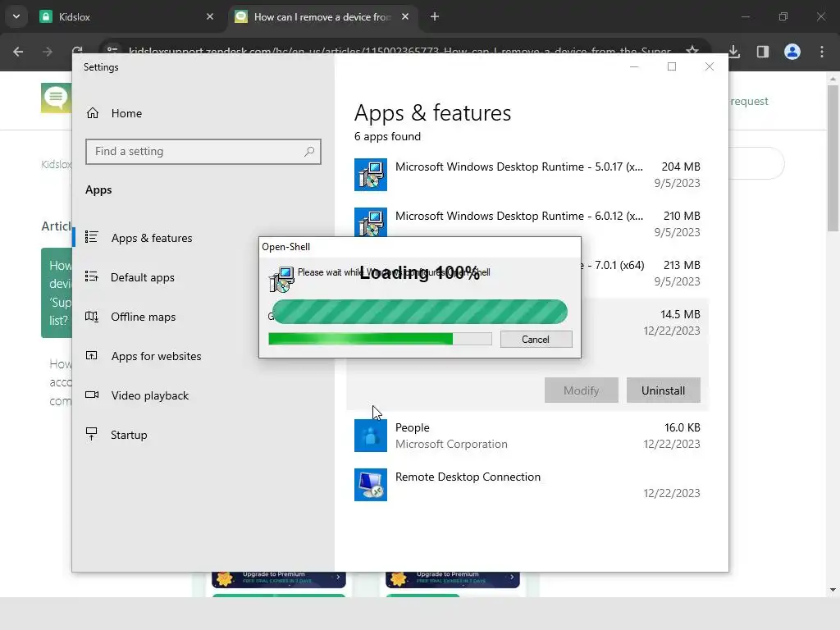Select the Desktop Runtime 6.0.12 installer icon
Image resolution: width=840 pixels, height=630 pixels.
click(370, 221)
